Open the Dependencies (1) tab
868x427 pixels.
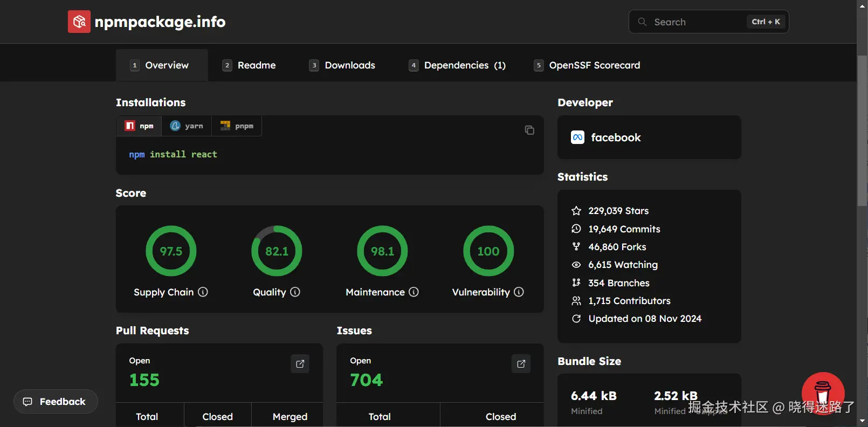(x=458, y=65)
